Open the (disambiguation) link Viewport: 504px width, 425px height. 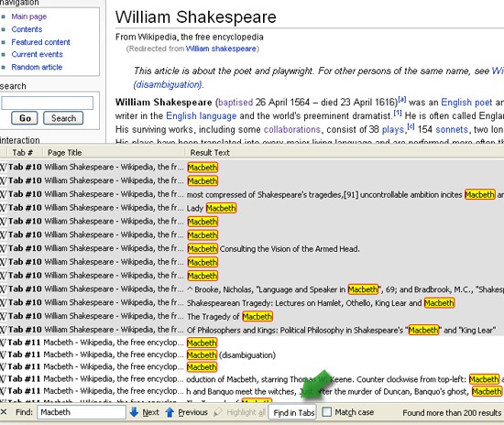pyautogui.click(x=168, y=84)
